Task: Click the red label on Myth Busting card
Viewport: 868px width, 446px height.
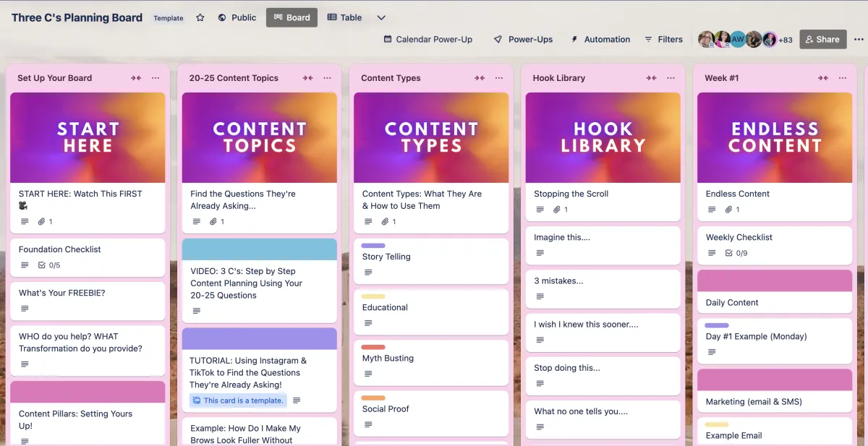Action: pos(373,347)
